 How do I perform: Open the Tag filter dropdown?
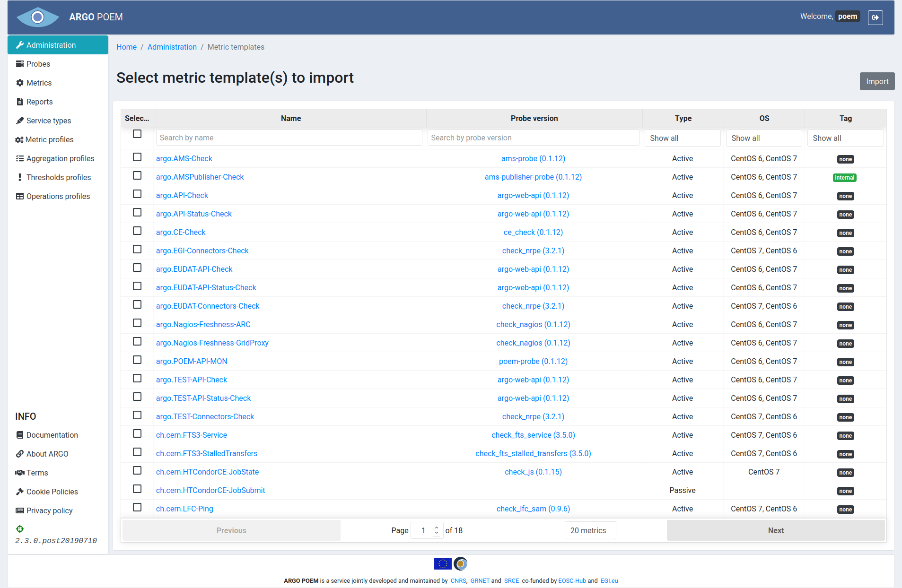click(x=845, y=138)
